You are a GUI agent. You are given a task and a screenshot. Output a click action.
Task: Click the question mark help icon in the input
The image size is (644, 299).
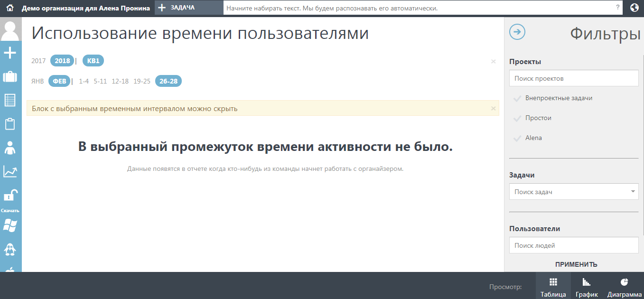617,7
